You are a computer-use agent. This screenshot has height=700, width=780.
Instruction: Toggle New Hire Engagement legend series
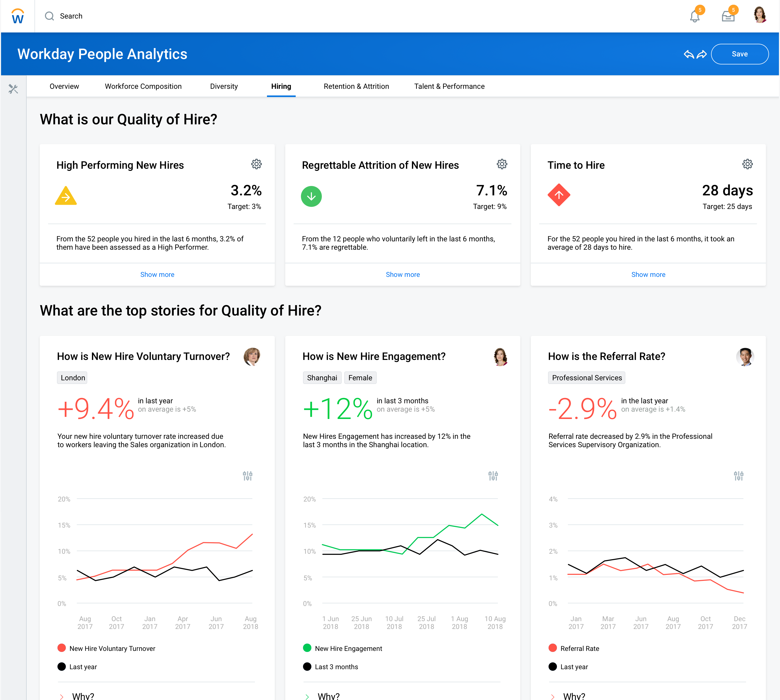tap(342, 648)
